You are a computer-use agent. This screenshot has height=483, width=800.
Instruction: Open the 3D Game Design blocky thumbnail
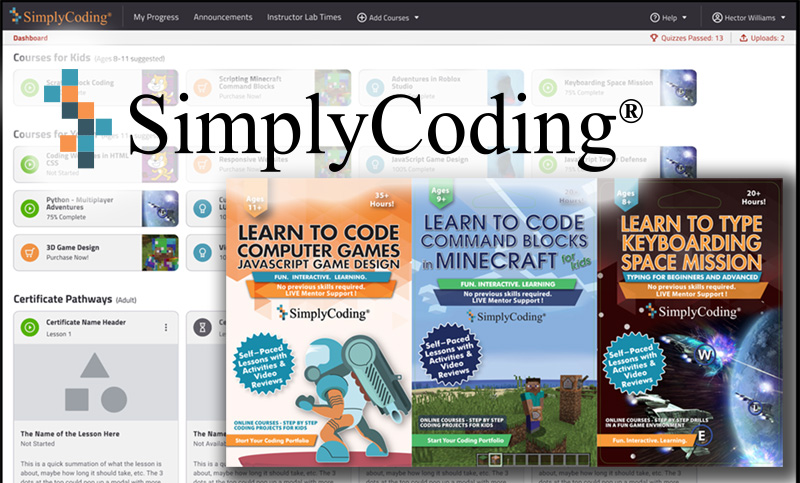(x=160, y=252)
